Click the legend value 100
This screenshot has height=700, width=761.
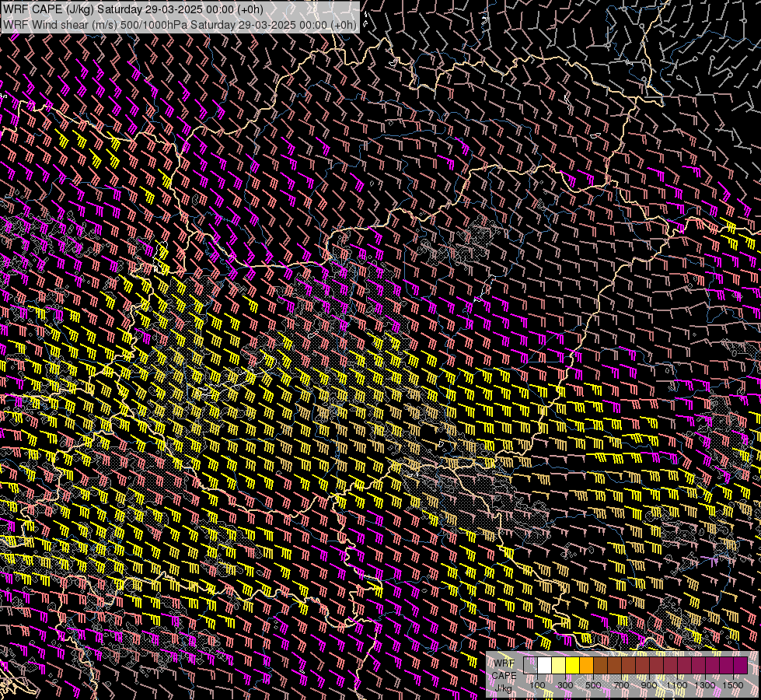pos(537,685)
